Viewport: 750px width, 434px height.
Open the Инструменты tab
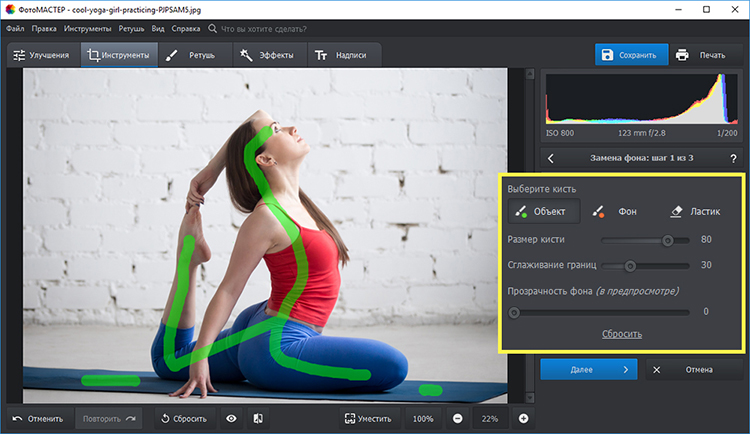tap(118, 55)
